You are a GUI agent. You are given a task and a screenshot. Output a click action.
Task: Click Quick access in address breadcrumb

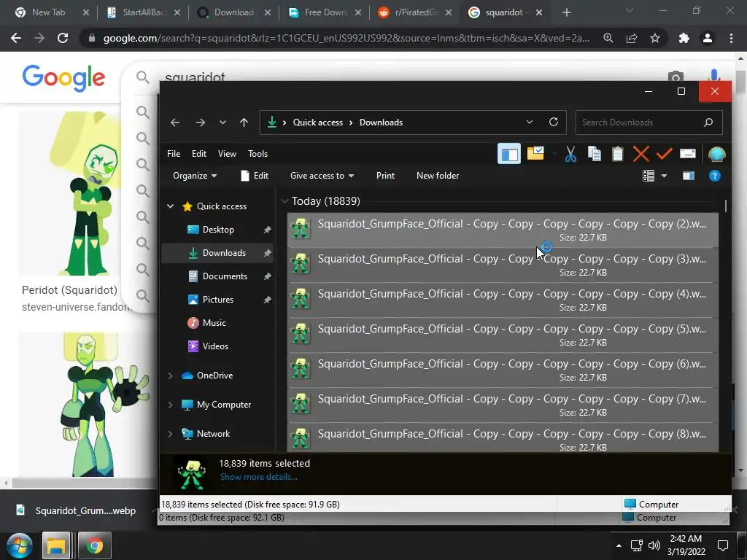tap(318, 122)
